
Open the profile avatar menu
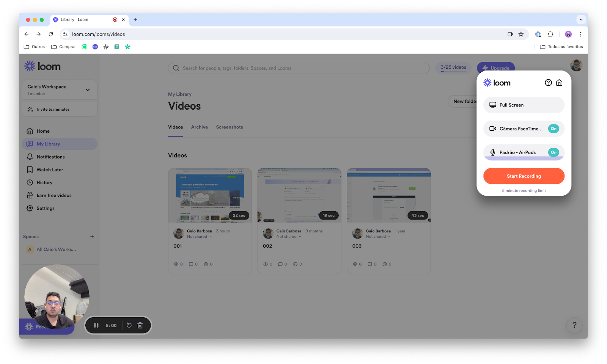(576, 65)
